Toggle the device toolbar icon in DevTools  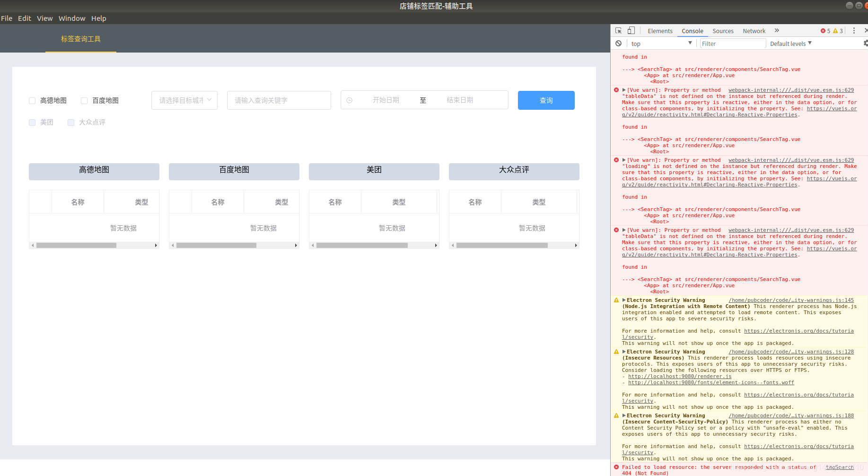(x=631, y=31)
